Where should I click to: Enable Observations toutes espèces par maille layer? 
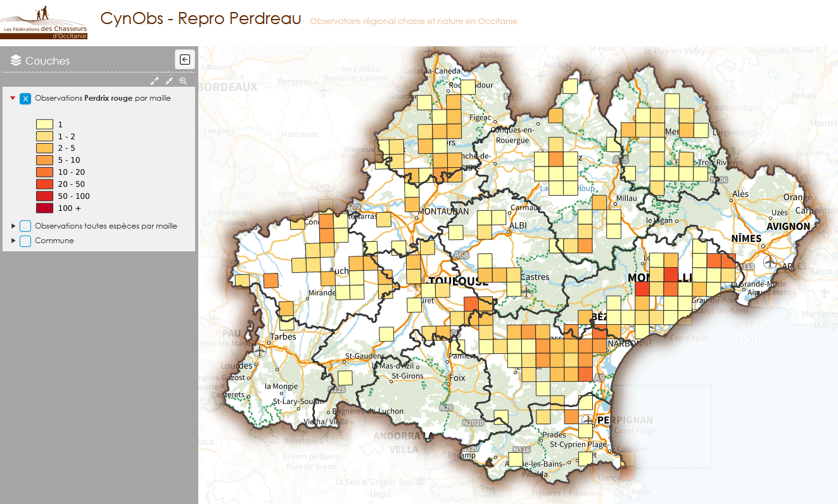click(x=25, y=226)
